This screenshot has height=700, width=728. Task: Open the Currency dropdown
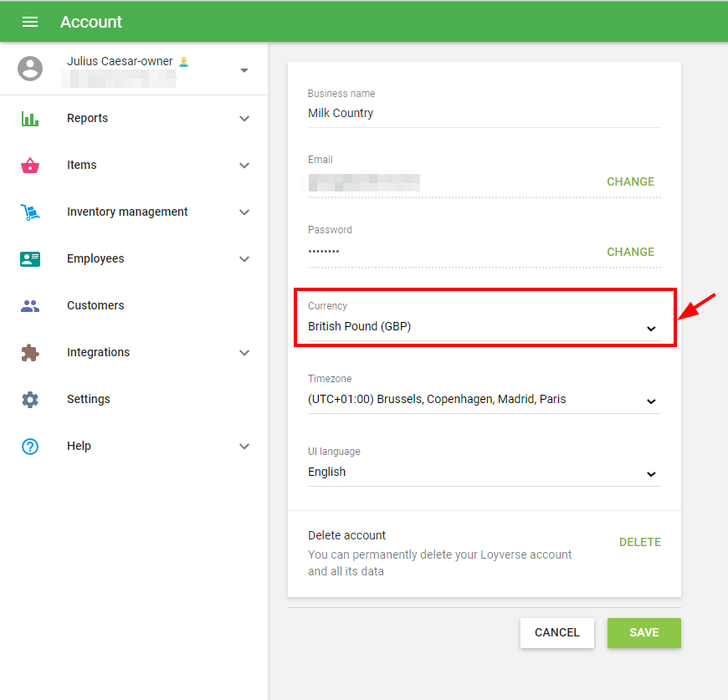tap(483, 327)
